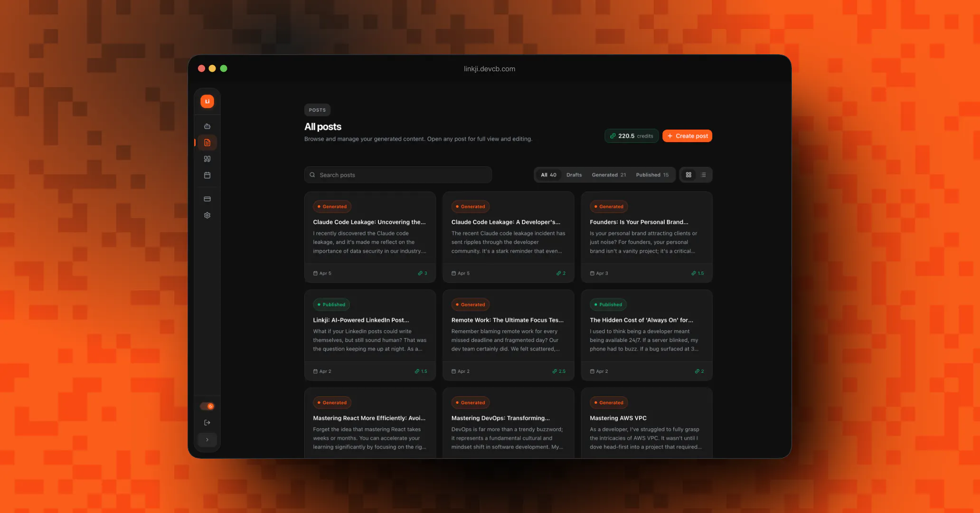Image resolution: width=980 pixels, height=513 pixels.
Task: Click the magnifier icon in the search box
Action: pyautogui.click(x=312, y=175)
